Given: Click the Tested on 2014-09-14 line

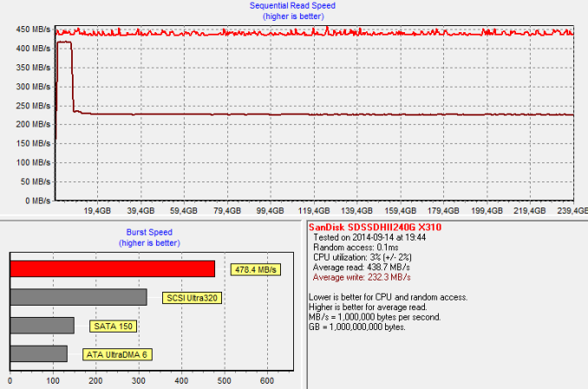Looking at the screenshot, I should click(369, 237).
